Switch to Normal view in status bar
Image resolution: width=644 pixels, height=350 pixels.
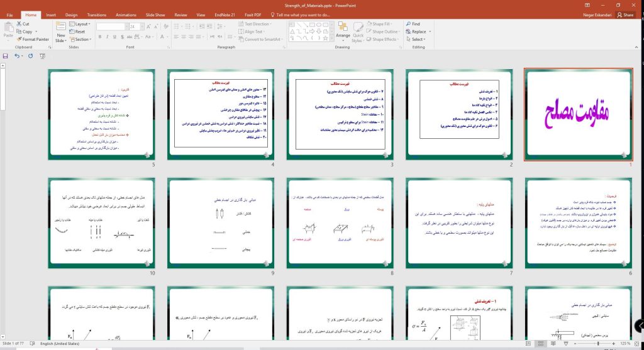coord(528,344)
